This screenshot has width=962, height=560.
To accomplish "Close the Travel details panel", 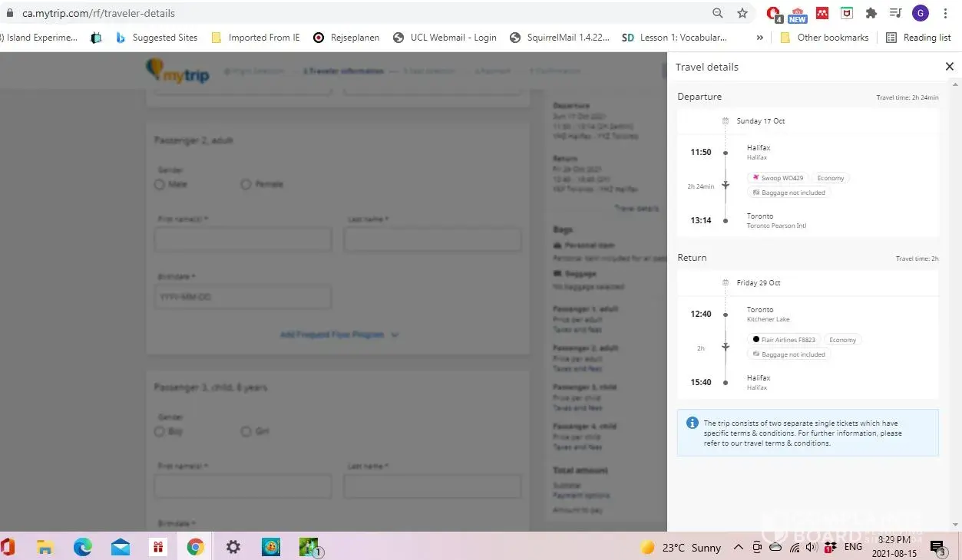I will pos(949,67).
